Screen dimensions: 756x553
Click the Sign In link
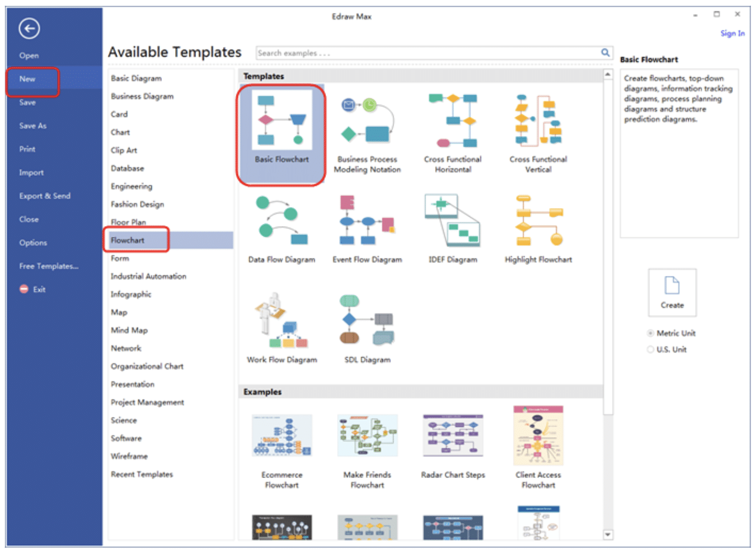732,34
